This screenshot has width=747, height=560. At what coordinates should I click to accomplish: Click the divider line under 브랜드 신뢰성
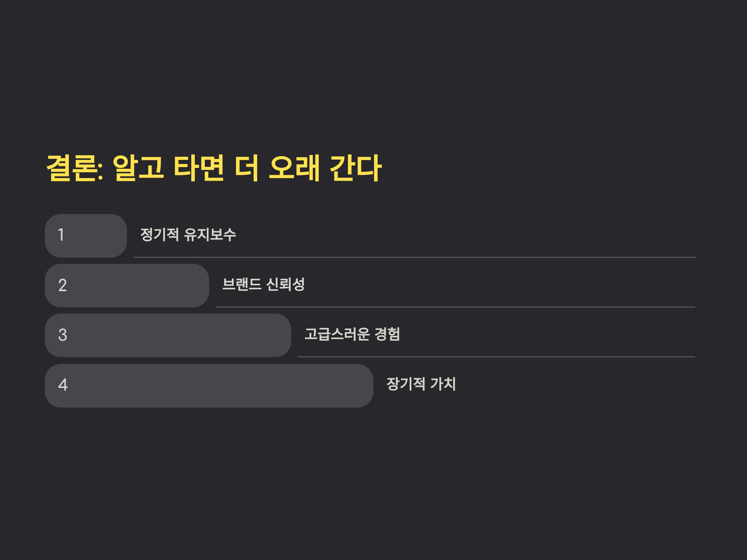(x=455, y=307)
